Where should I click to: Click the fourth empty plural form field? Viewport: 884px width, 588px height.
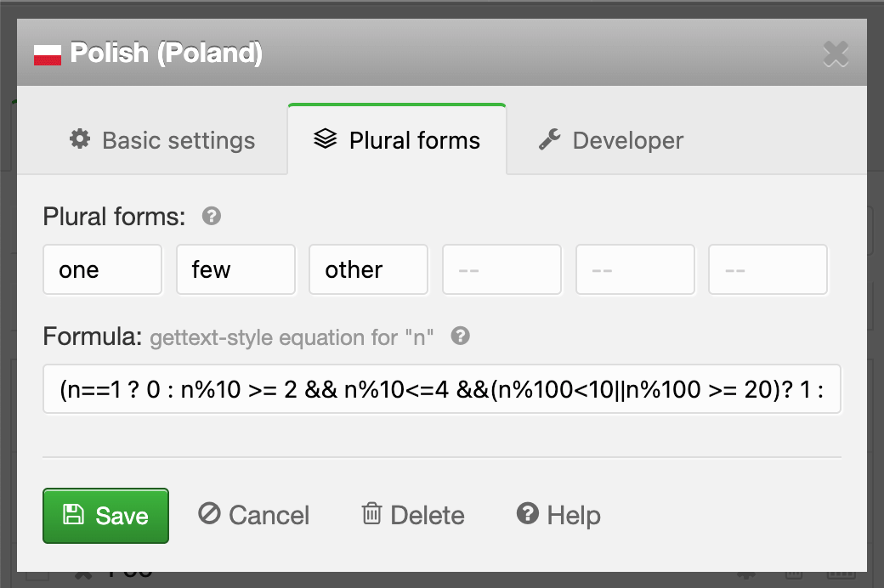pyautogui.click(x=501, y=270)
